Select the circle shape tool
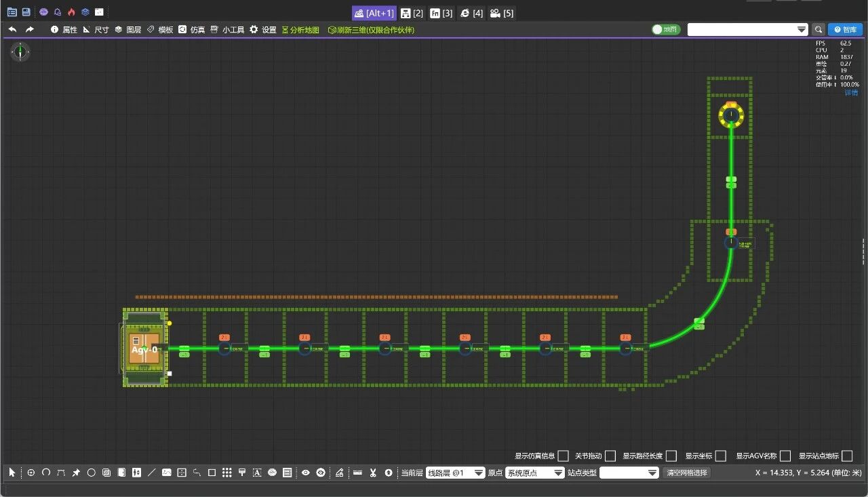This screenshot has width=868, height=497. point(92,473)
